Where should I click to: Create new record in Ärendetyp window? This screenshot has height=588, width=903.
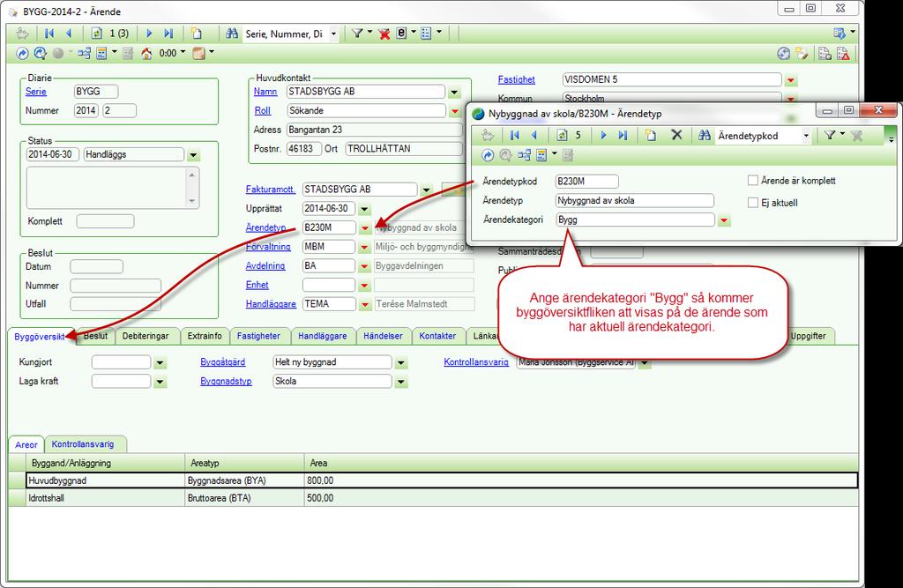tap(651, 136)
